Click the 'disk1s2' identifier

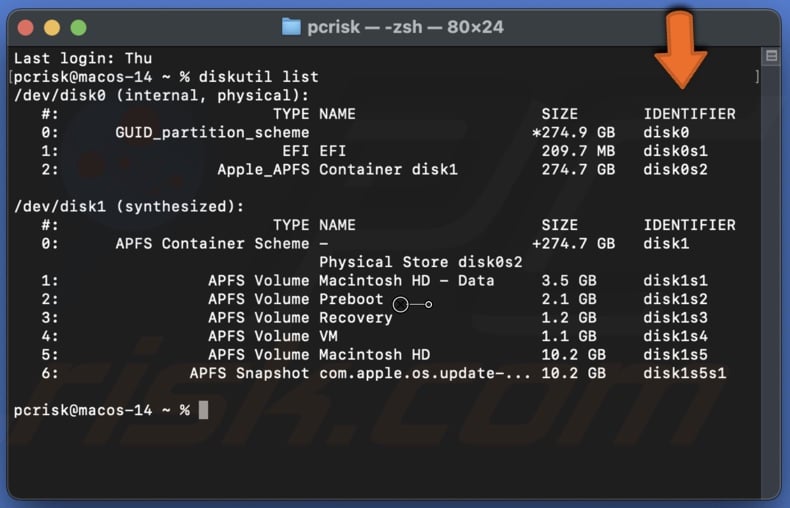[675, 299]
